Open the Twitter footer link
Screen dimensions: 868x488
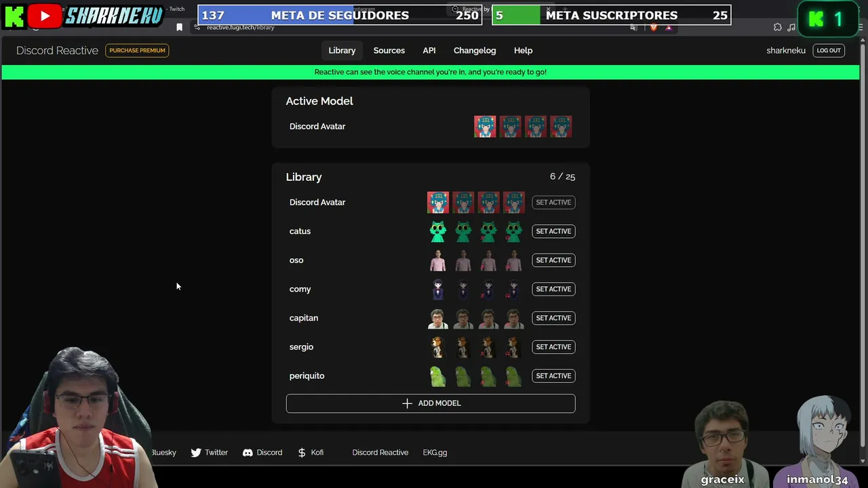[210, 453]
